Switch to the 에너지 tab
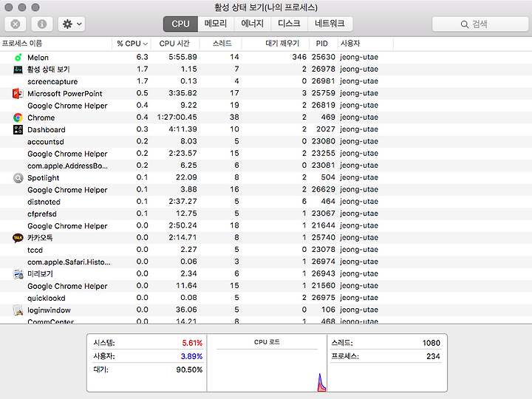The width and height of the screenshot is (532, 399). click(x=253, y=24)
